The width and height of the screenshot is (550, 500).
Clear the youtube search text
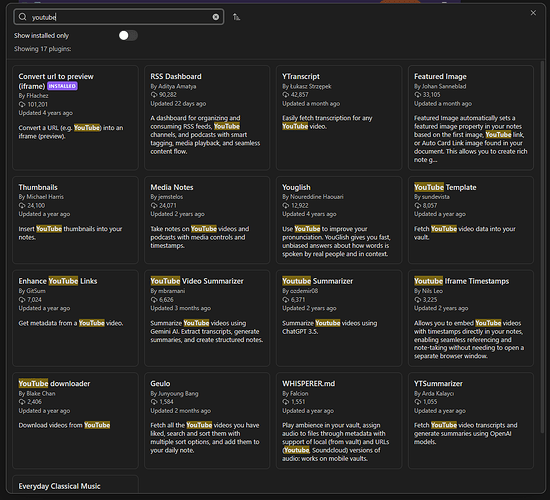tap(216, 17)
